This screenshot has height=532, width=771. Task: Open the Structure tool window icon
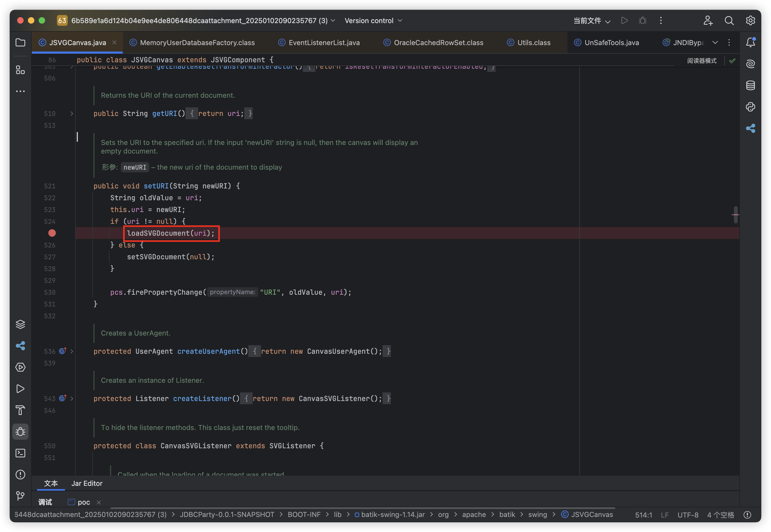(x=20, y=70)
